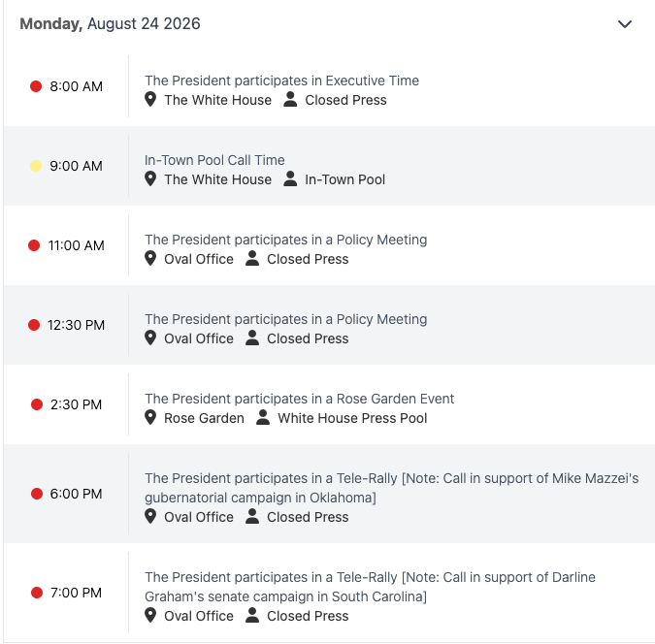Click location pin in the 8:00 AM entry
The image size is (655, 644).
[150, 99]
